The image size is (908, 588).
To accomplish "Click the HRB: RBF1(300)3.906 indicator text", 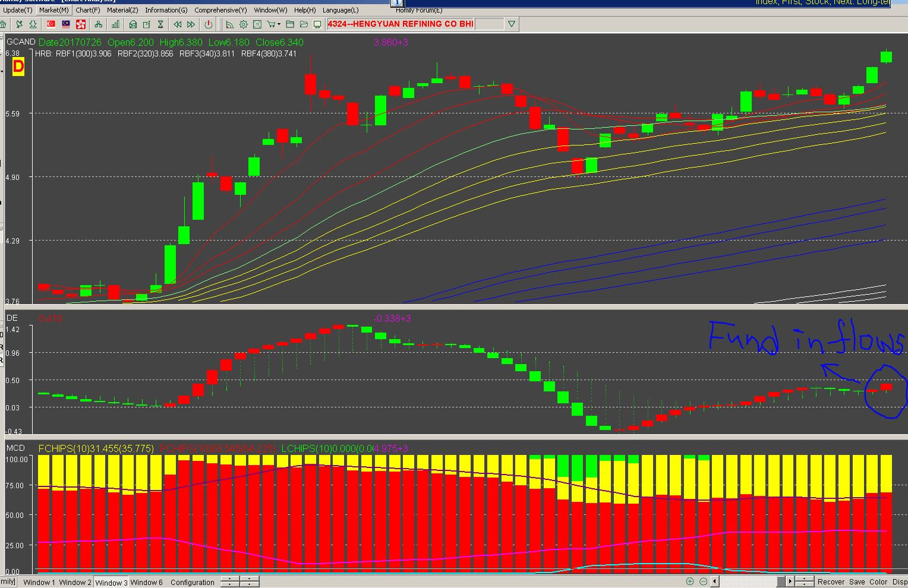I will click(73, 53).
